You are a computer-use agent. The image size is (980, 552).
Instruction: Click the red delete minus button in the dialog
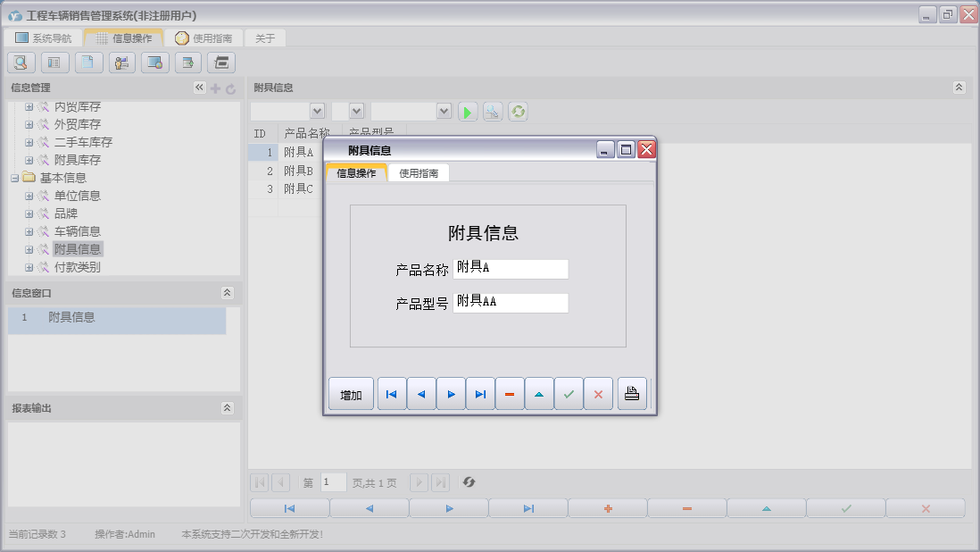click(x=510, y=393)
